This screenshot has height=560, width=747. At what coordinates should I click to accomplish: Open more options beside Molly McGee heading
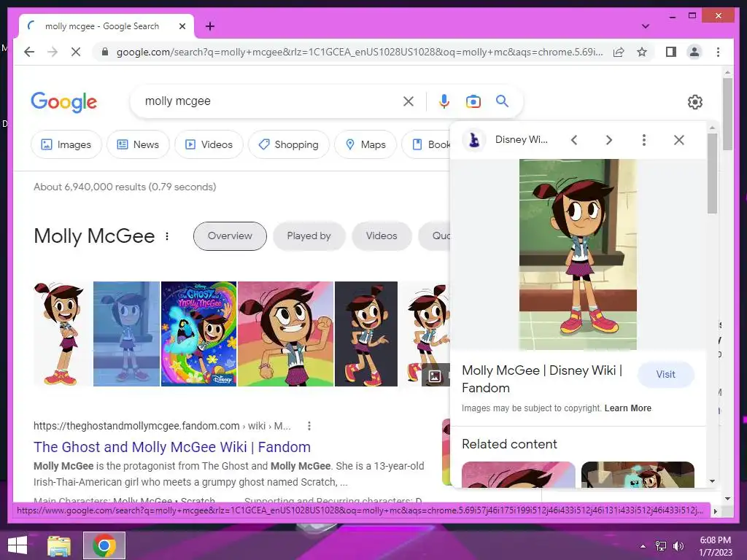pos(167,236)
